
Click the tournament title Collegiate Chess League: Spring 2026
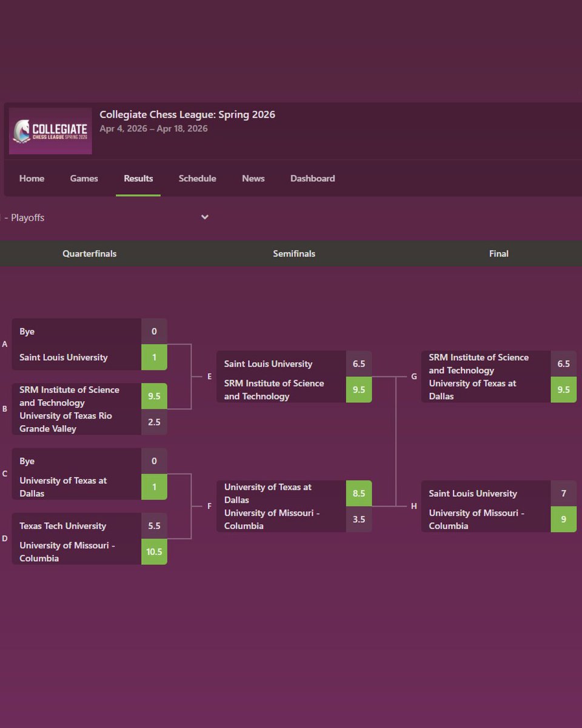187,114
